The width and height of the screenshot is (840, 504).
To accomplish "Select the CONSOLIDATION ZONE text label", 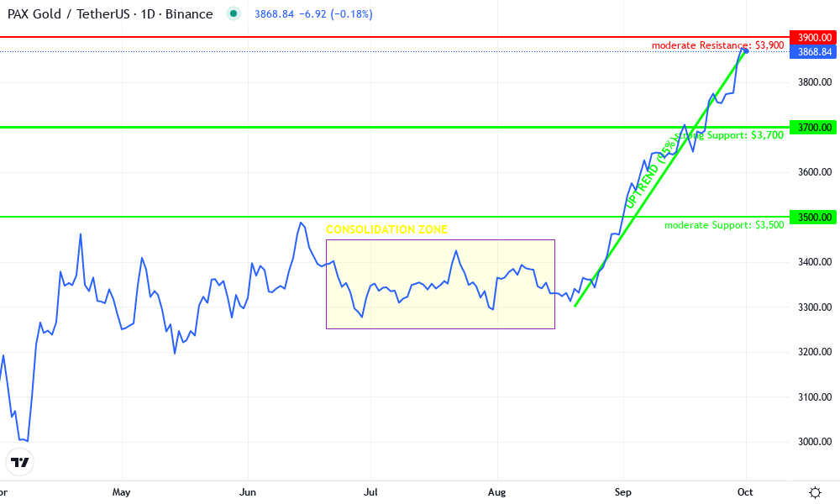I will pos(386,230).
